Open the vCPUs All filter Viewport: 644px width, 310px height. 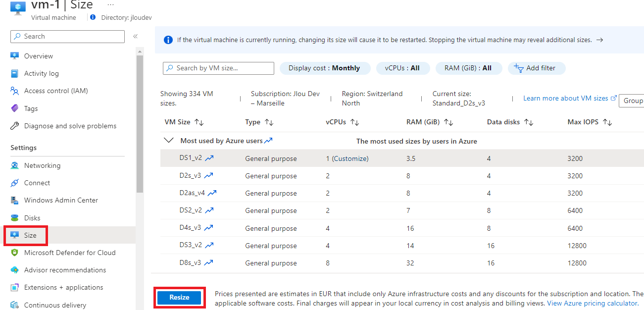(x=403, y=68)
